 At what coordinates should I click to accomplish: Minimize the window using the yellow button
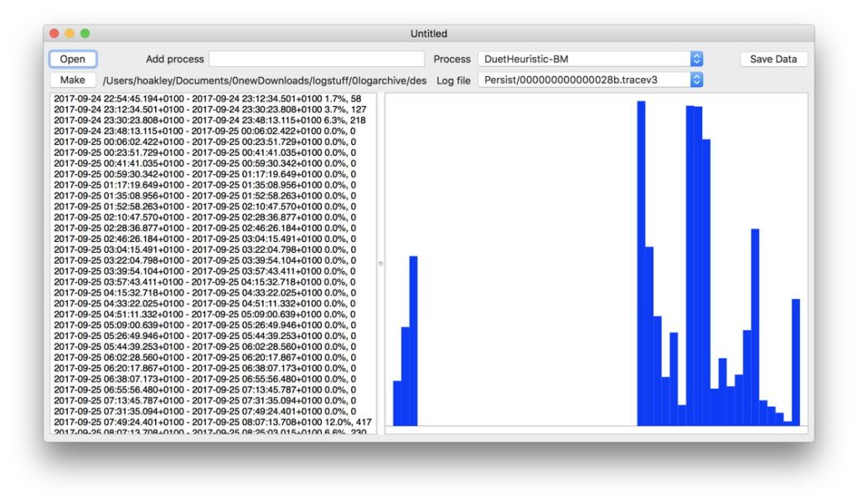[70, 33]
